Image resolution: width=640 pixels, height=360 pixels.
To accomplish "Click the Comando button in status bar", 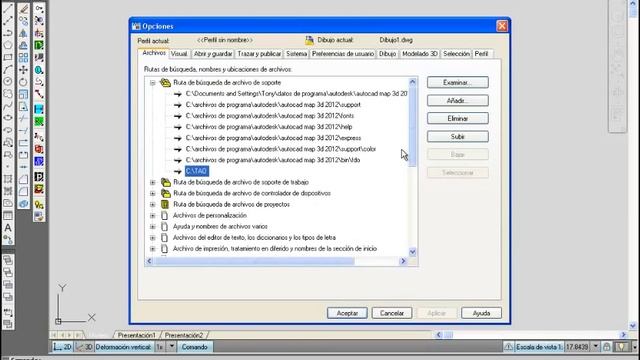I will click(x=195, y=347).
